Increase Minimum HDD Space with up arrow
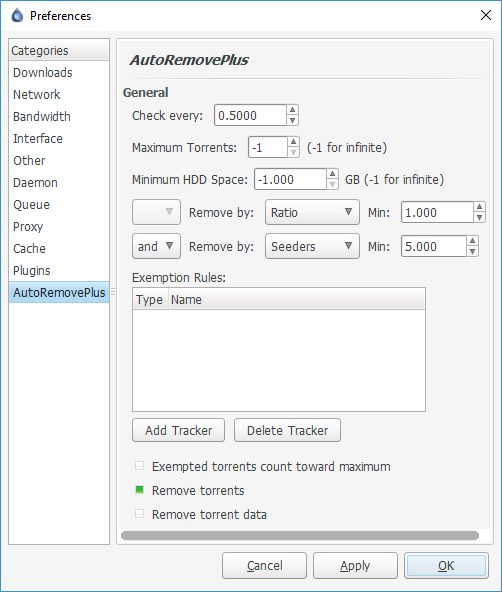 pyautogui.click(x=332, y=174)
